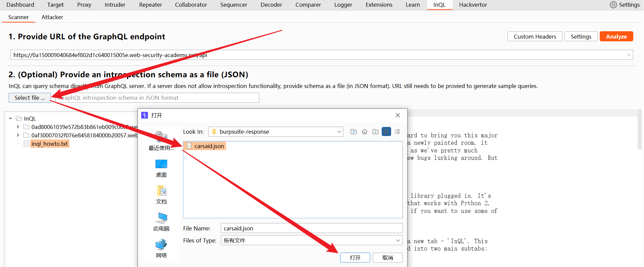Open the Files of Type dropdown
This screenshot has width=644, height=267.
[397, 240]
